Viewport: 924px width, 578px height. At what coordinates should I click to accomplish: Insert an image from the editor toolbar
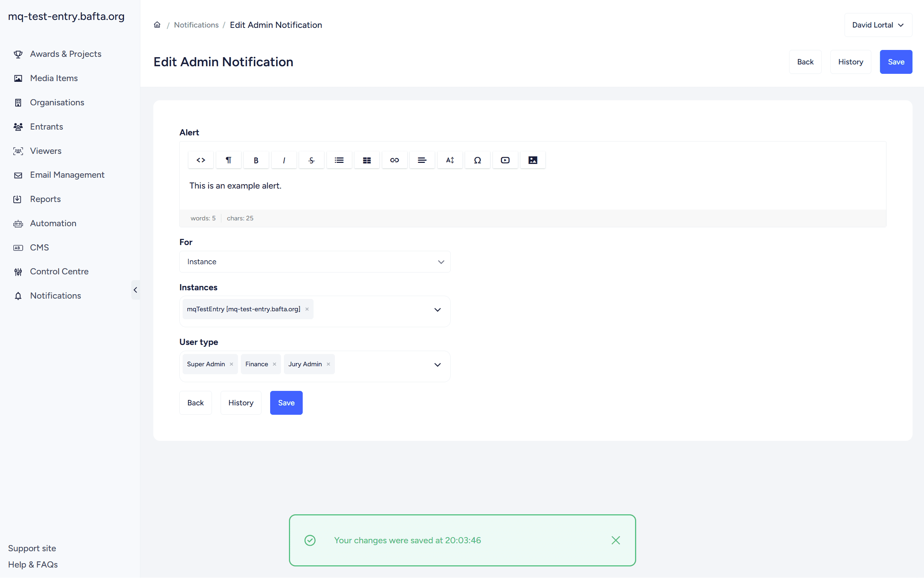click(532, 160)
